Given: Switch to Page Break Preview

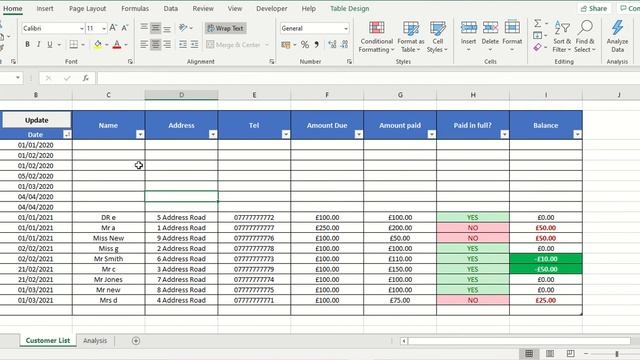Looking at the screenshot, I should click(571, 353).
